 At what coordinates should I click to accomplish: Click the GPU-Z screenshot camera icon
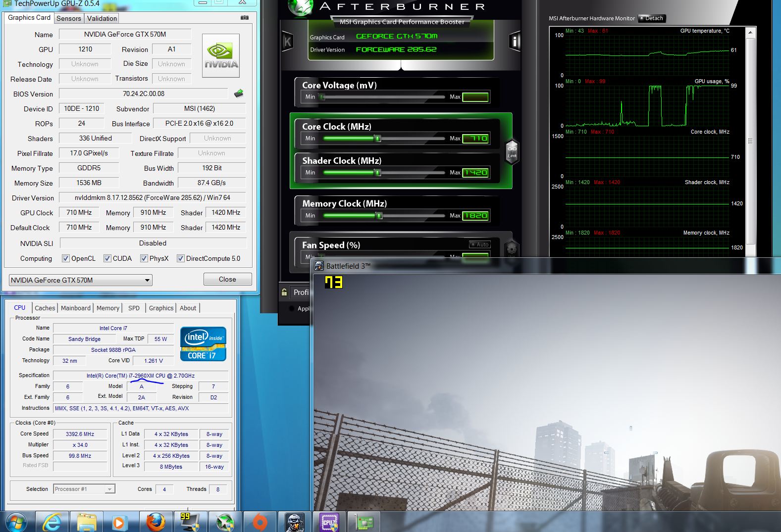point(245,17)
